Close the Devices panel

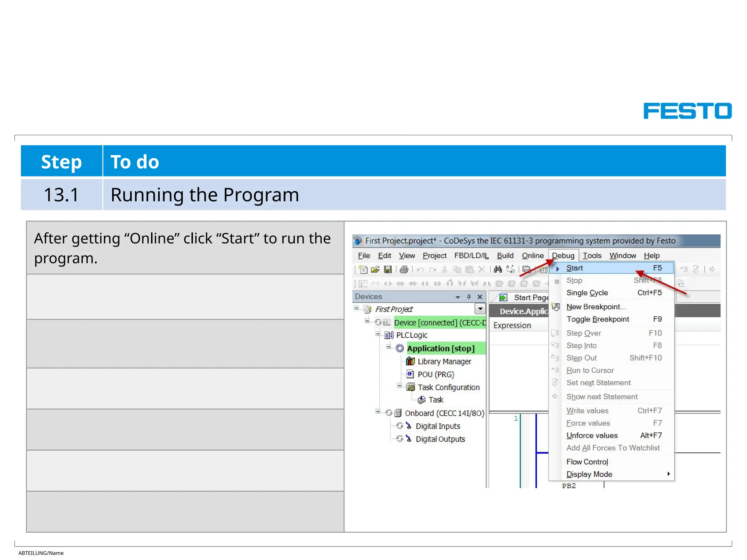(480, 297)
